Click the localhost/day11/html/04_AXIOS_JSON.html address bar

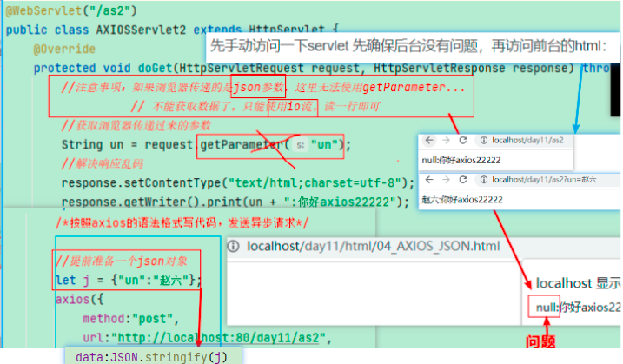(x=373, y=247)
